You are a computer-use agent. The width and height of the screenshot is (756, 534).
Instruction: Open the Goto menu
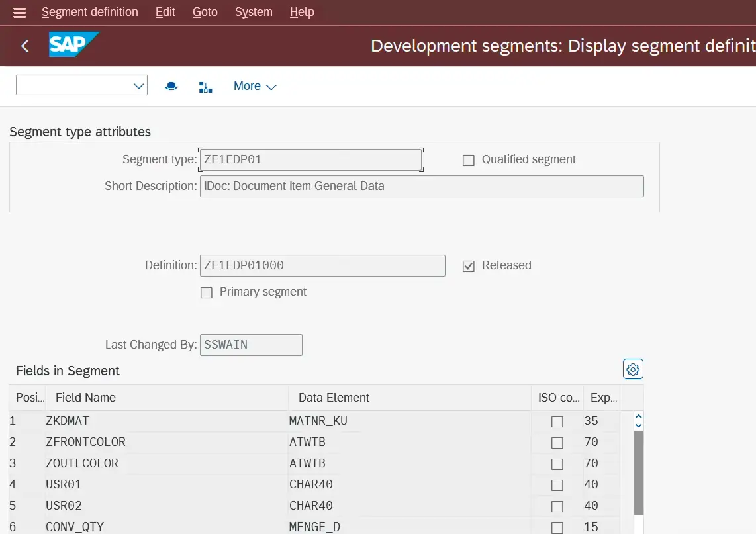(x=205, y=12)
